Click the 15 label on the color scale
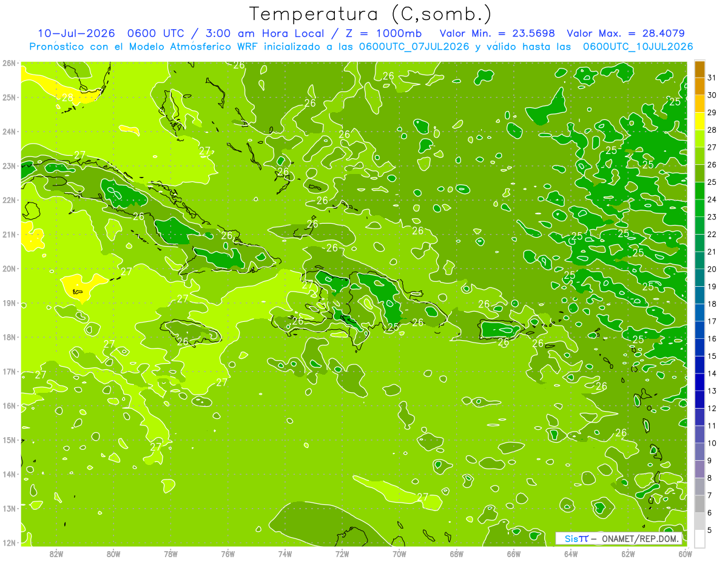The height and width of the screenshot is (562, 728). pyautogui.click(x=712, y=356)
